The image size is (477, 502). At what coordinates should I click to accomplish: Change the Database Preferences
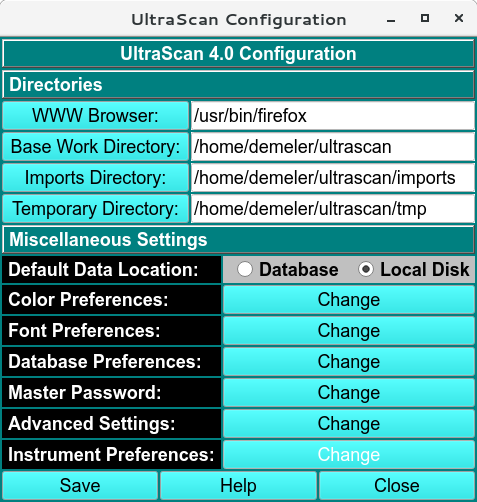tap(349, 362)
